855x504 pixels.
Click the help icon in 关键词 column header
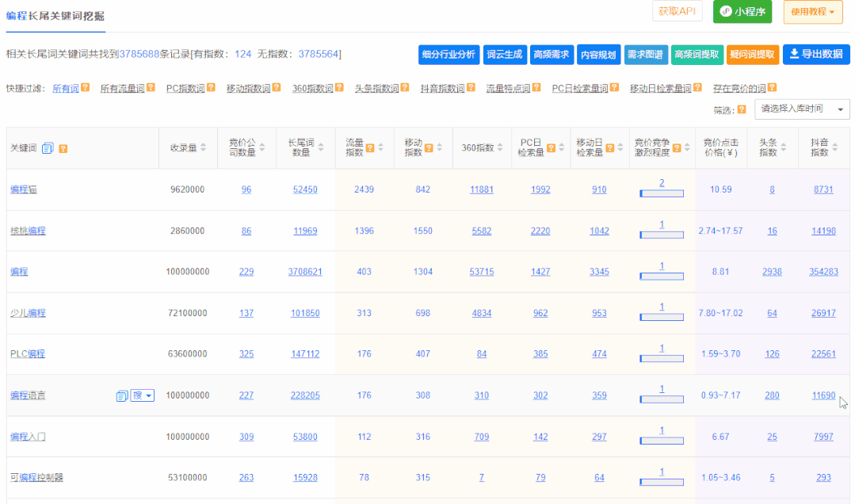coord(63,148)
